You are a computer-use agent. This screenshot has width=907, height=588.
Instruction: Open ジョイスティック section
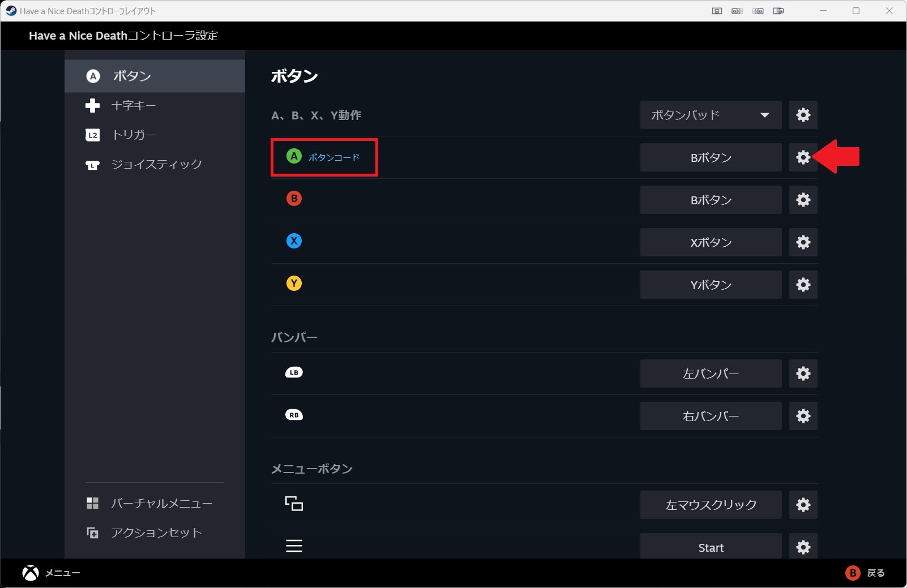155,164
